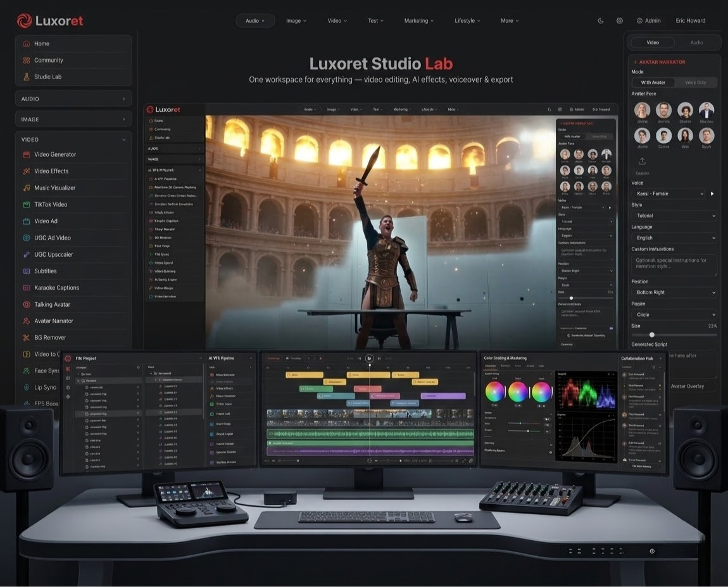Open the shape dropdown showing Circle
728x587 pixels.
[x=674, y=314]
